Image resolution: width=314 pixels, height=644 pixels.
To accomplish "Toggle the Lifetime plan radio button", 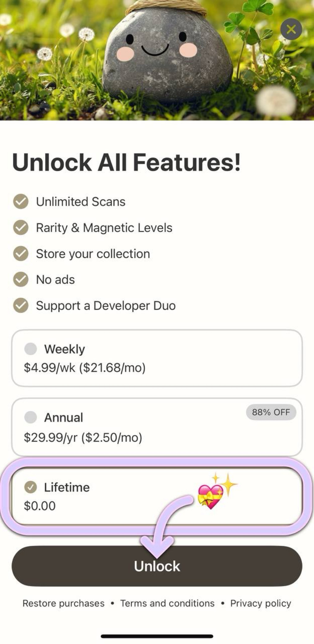I will 31,487.
